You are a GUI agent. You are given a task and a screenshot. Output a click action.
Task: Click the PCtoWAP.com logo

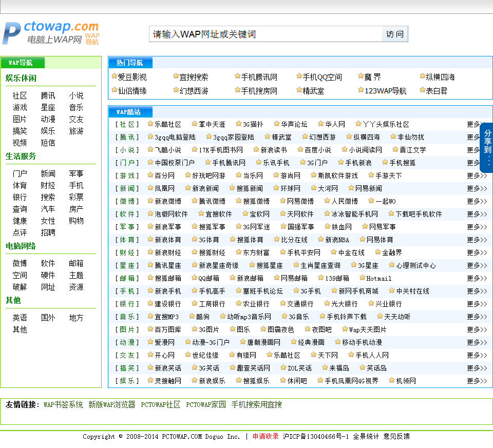pyautogui.click(x=50, y=33)
